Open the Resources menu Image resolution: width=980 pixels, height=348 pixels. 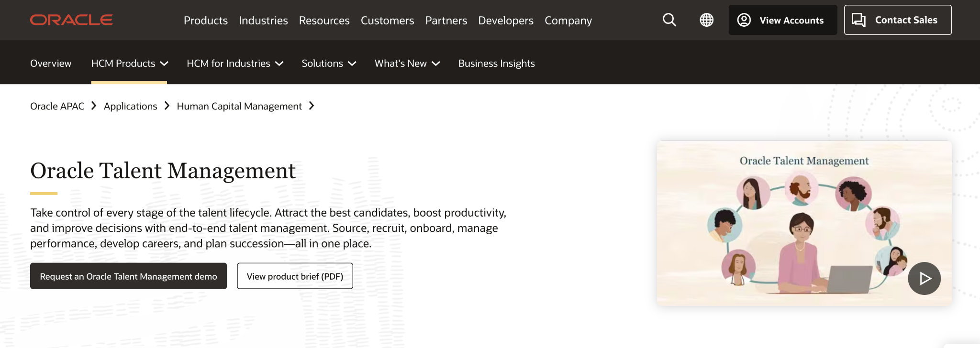[x=324, y=21]
